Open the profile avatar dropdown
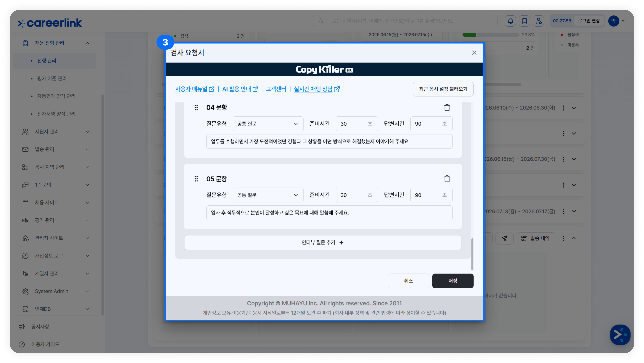644x363 pixels. pos(617,21)
